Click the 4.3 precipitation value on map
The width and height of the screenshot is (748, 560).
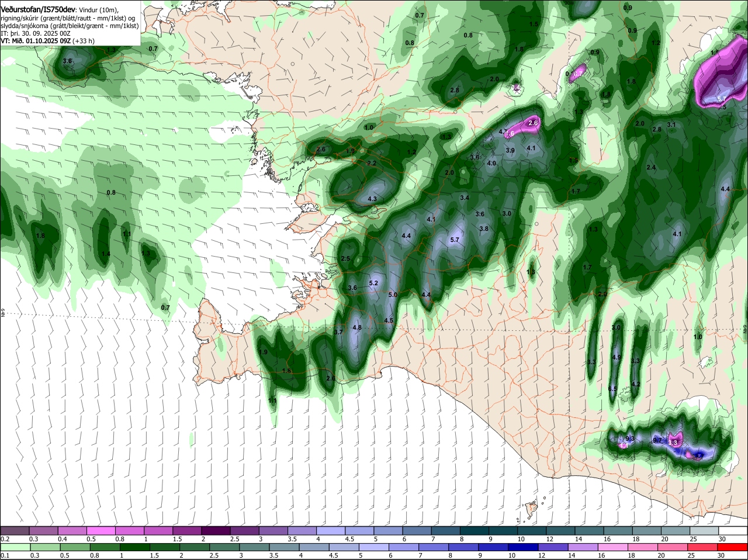point(372,199)
